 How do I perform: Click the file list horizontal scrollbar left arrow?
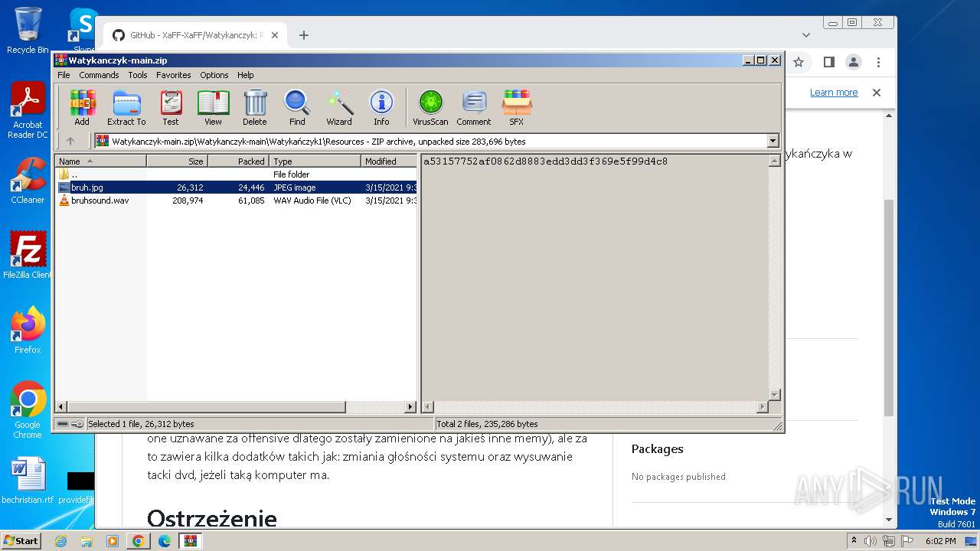[62, 407]
